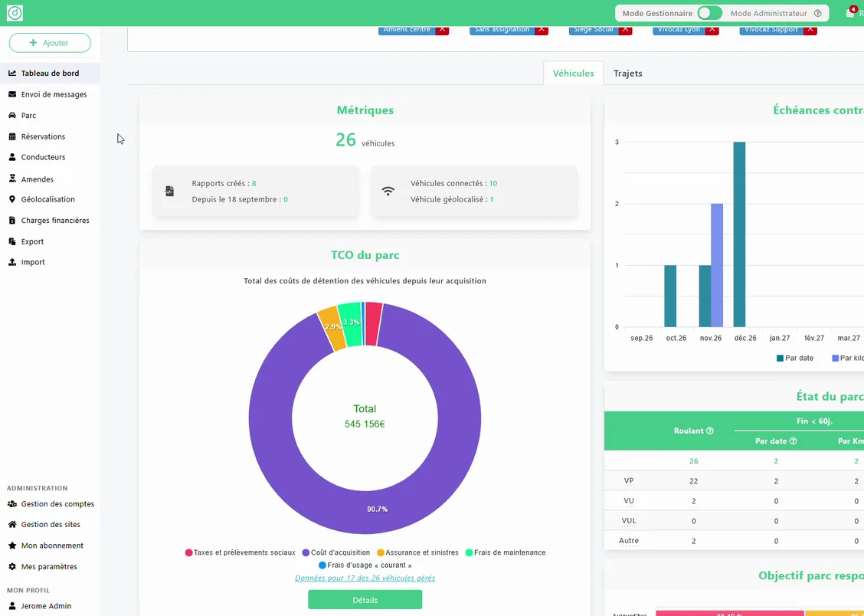Toggle Assurance et sinistres legend entry
864x616 pixels.
[x=417, y=552]
